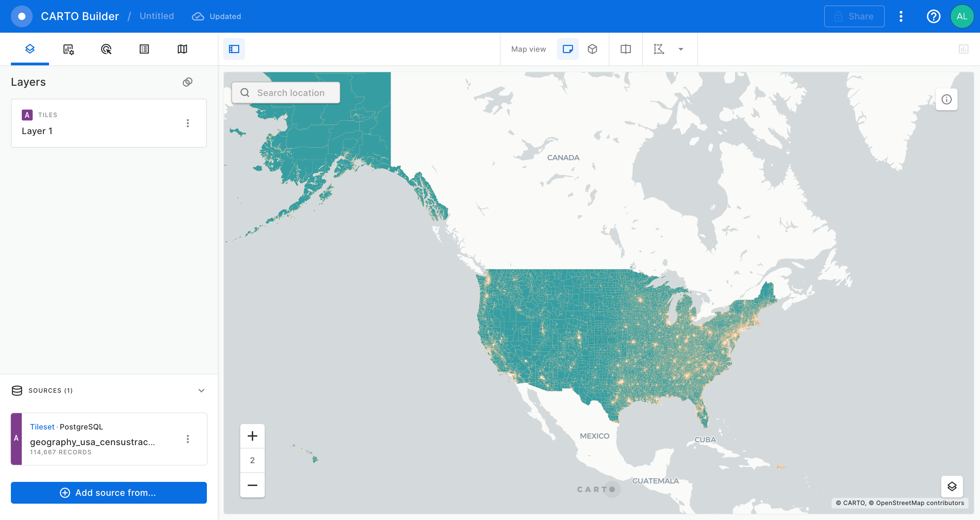
Task: Toggle the left sidebar panel visibility
Action: pos(234,49)
